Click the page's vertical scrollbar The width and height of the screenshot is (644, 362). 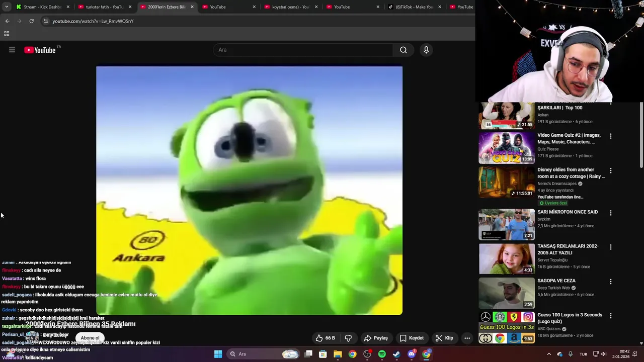point(641,136)
